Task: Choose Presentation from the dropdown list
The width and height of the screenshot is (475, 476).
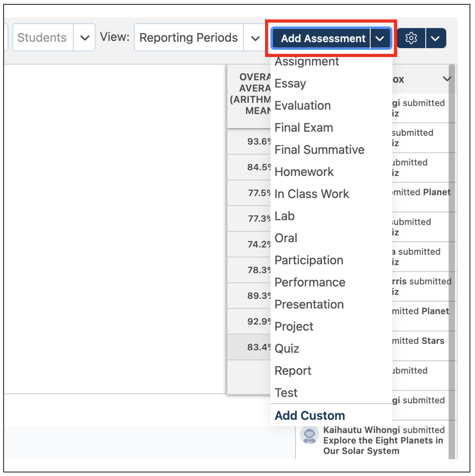Action: pos(309,304)
